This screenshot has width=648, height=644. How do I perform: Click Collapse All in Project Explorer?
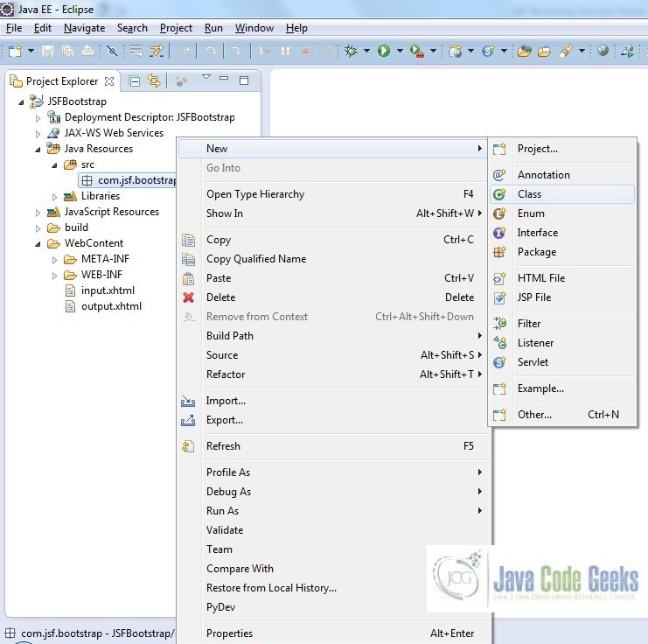click(135, 81)
